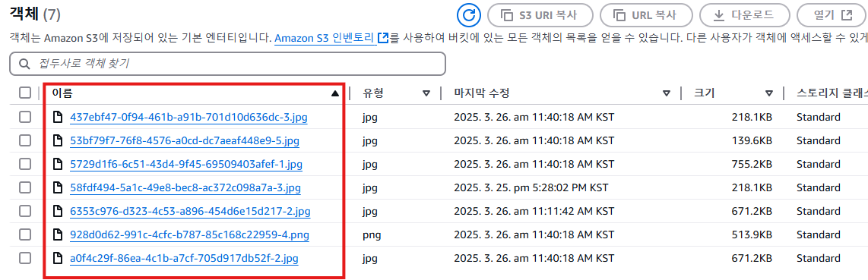Click the 크기 column header label

click(x=704, y=93)
